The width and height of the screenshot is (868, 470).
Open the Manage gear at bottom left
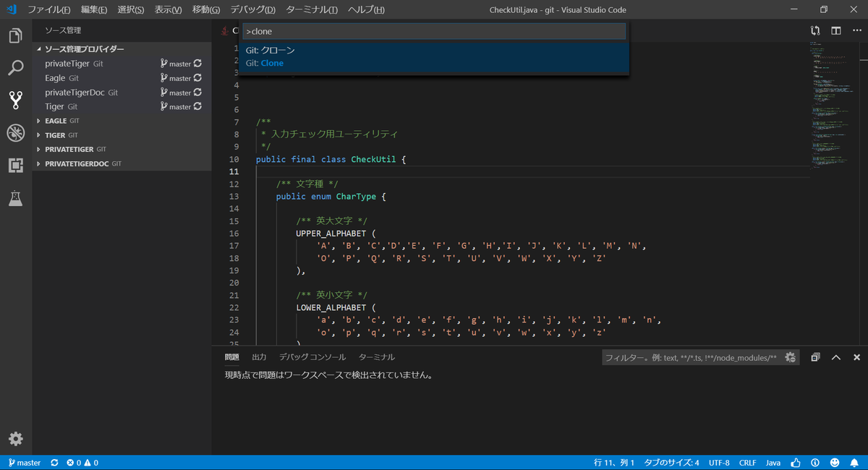tap(15, 438)
